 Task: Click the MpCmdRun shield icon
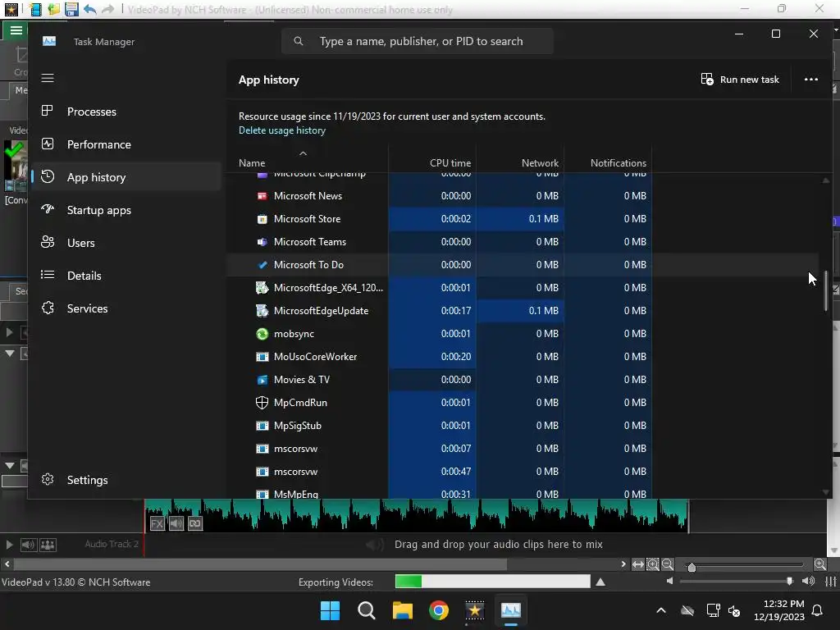(262, 403)
